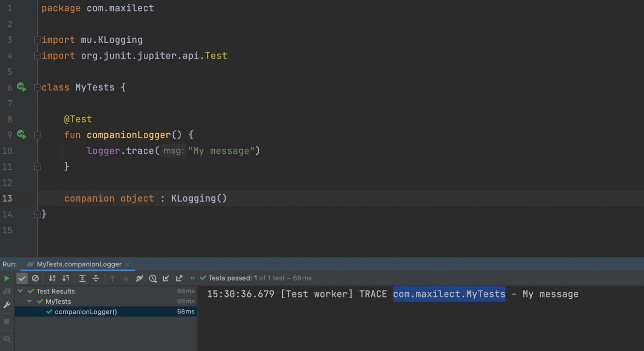Click the KLogging() call on line 13
This screenshot has width=644, height=351.
pos(199,198)
